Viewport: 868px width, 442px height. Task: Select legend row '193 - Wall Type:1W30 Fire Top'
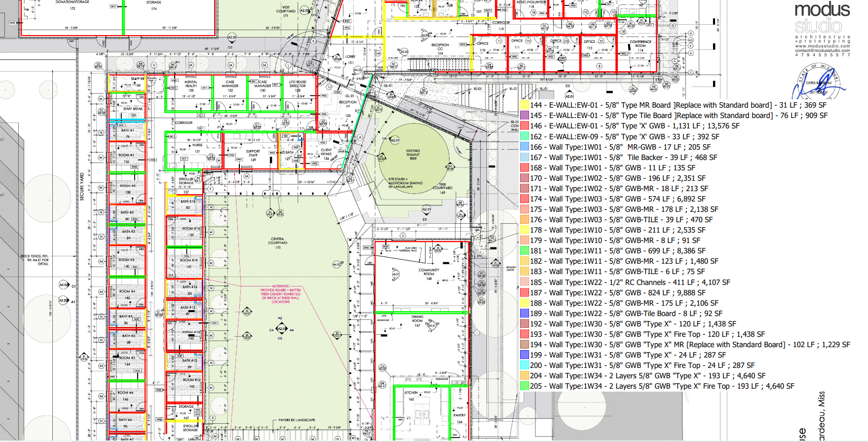point(642,334)
